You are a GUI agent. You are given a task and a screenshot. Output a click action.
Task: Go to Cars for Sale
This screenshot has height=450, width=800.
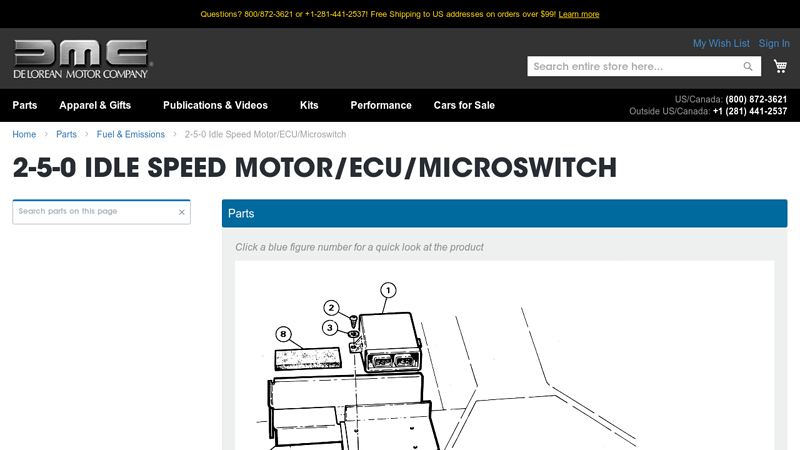click(464, 105)
